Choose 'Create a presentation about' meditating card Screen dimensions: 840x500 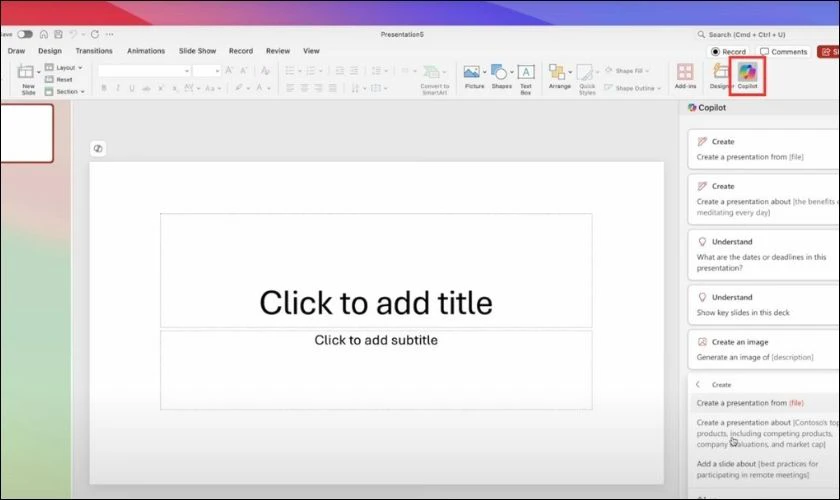763,199
